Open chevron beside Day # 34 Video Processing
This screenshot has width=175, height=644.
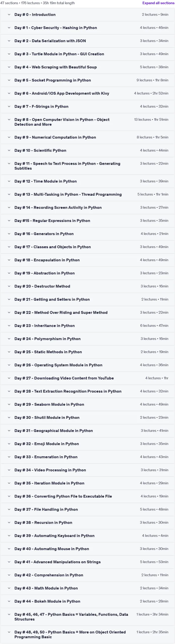click(x=9, y=470)
